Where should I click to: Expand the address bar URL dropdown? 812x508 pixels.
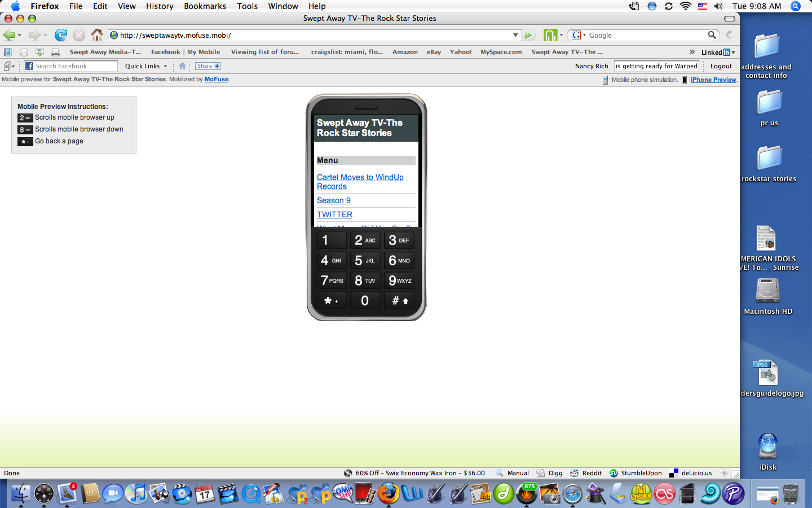(515, 35)
